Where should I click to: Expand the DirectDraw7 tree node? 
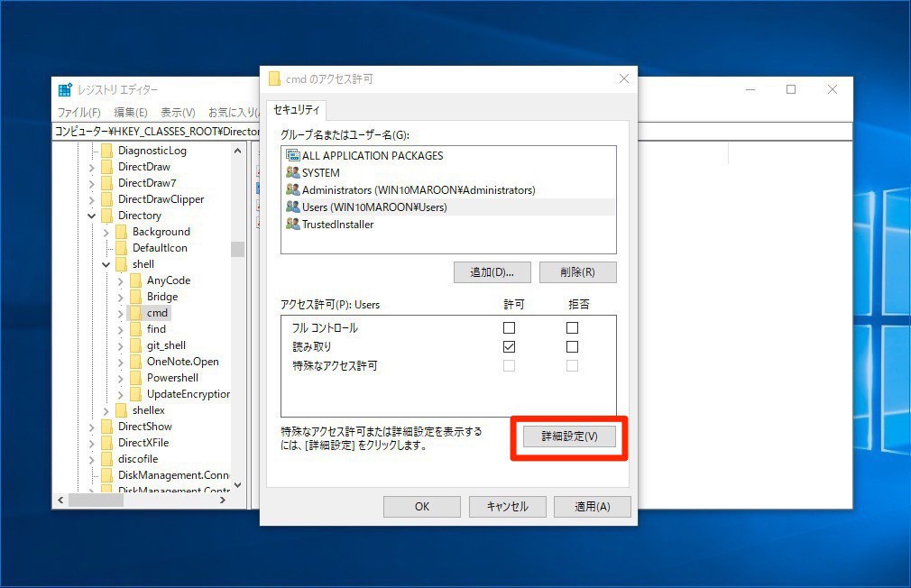point(92,184)
